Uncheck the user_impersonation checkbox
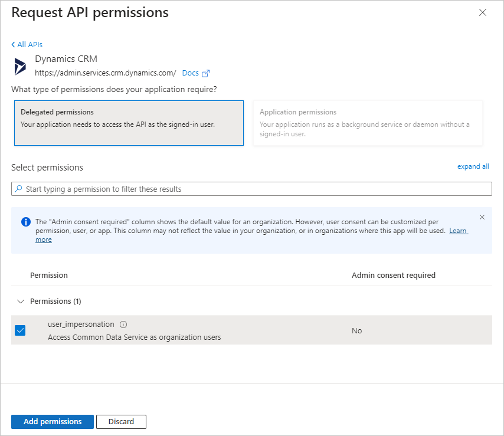The image size is (504, 436). [20, 330]
